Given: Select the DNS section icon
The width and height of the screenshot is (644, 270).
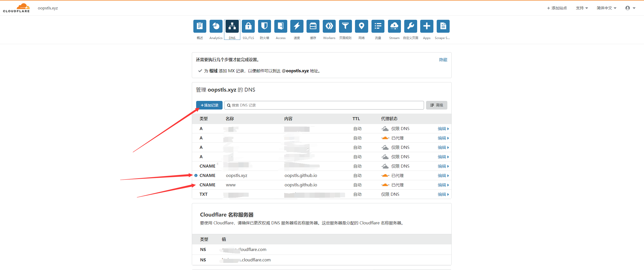Looking at the screenshot, I should pyautogui.click(x=232, y=26).
